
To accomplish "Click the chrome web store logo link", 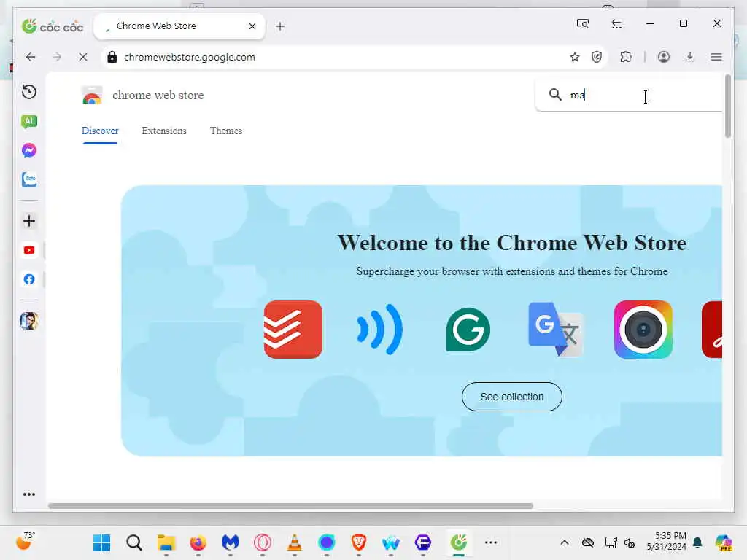I will pos(143,96).
